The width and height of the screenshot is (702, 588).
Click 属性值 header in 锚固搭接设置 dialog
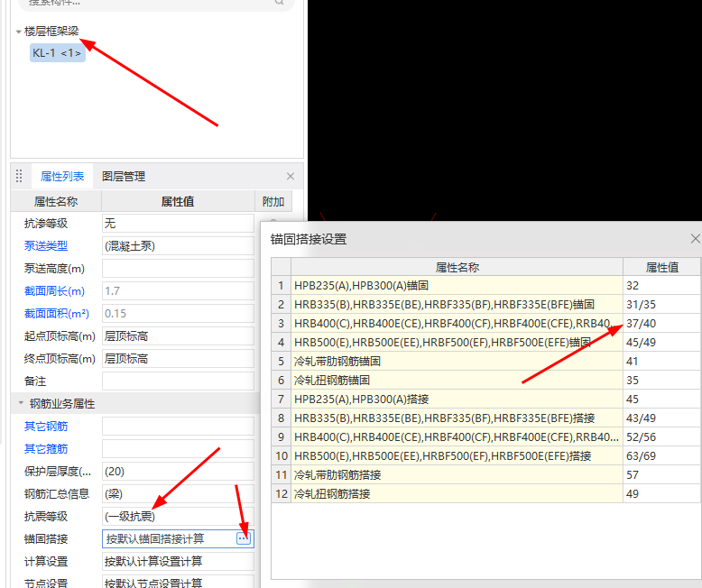click(661, 267)
